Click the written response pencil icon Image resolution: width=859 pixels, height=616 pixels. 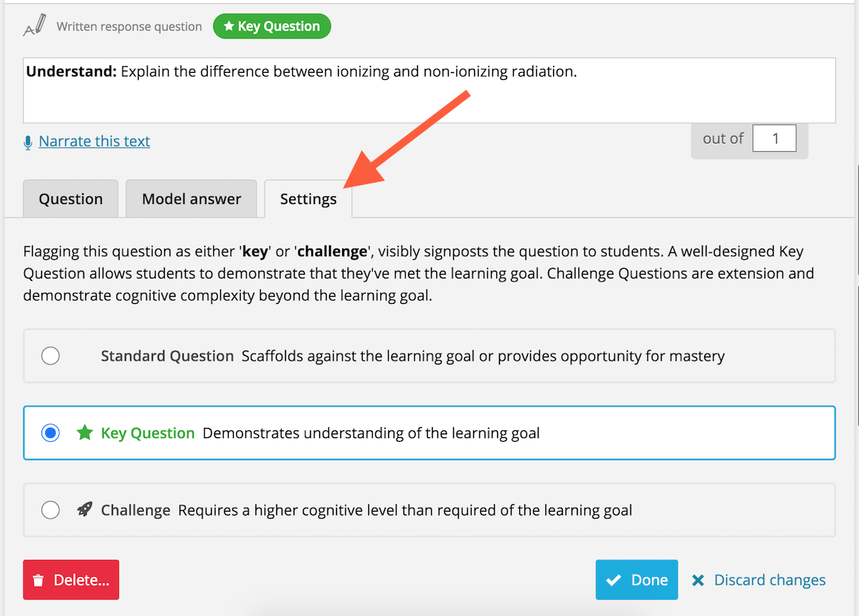[35, 26]
